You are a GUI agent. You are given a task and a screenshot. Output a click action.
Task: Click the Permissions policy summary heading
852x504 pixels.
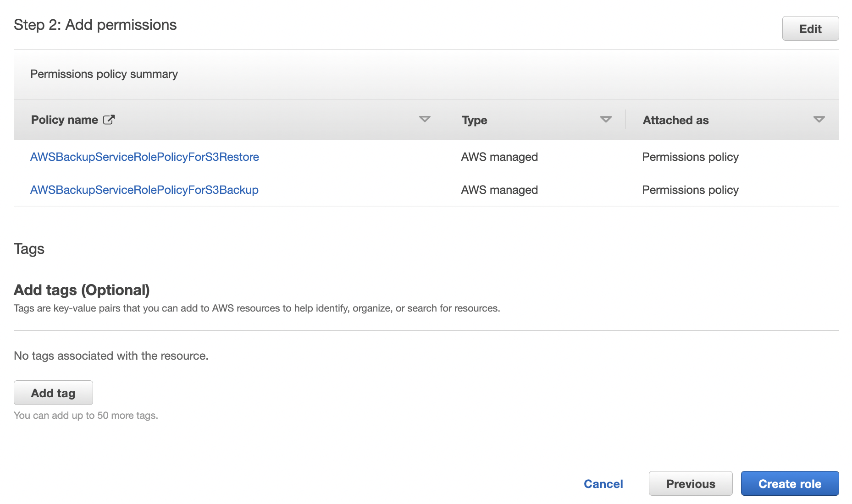(x=104, y=74)
